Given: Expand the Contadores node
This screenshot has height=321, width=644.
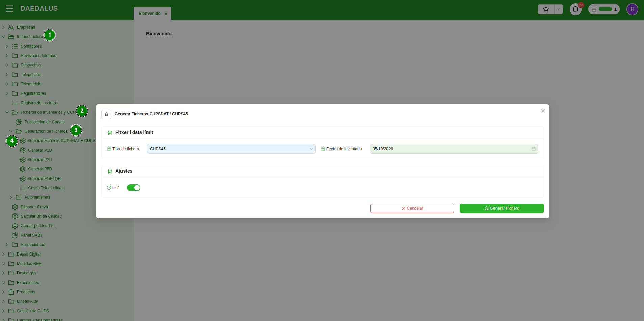Looking at the screenshot, I should (7, 46).
